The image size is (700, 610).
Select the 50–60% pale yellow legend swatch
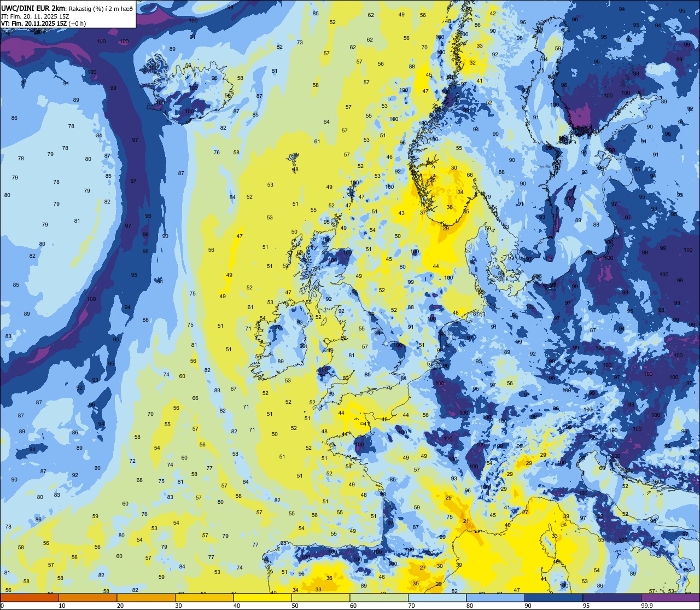pos(320,598)
